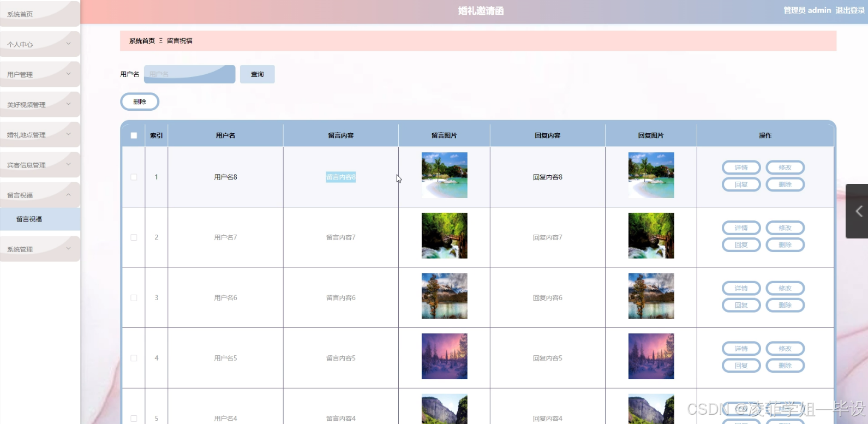
Task: Click the bulk 删除 button above table
Action: (x=140, y=101)
